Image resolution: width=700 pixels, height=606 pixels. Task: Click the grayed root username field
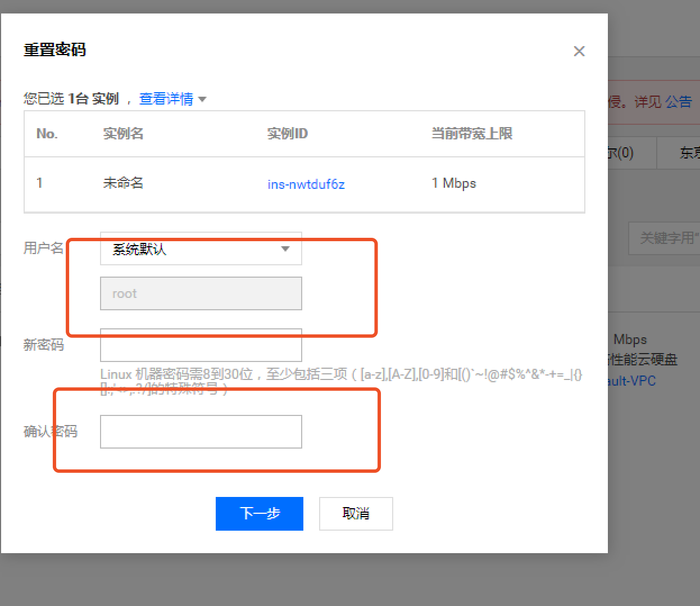pos(201,293)
